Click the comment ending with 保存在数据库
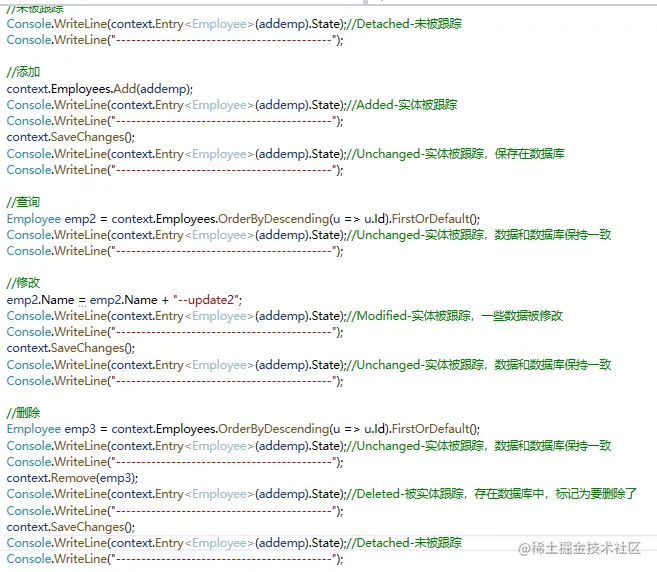This screenshot has height=572, width=657. 456,154
